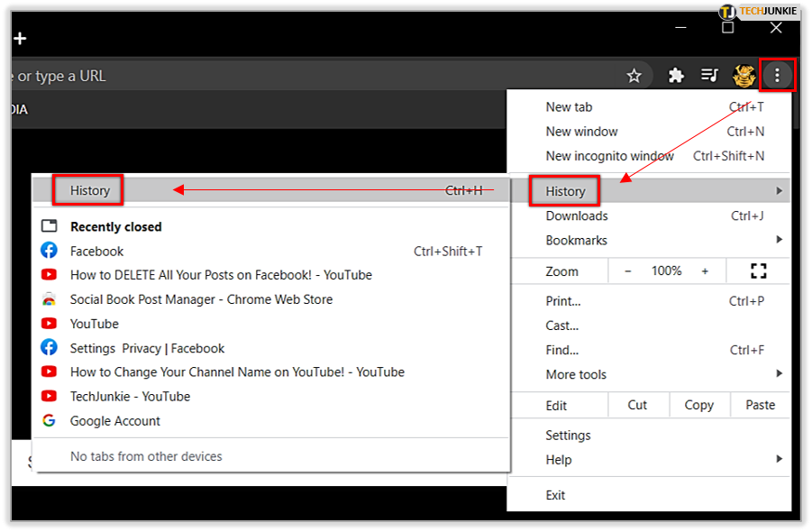812x532 pixels.
Task: Click the Facebook icon beside the Facebook entry
Action: tap(50, 251)
